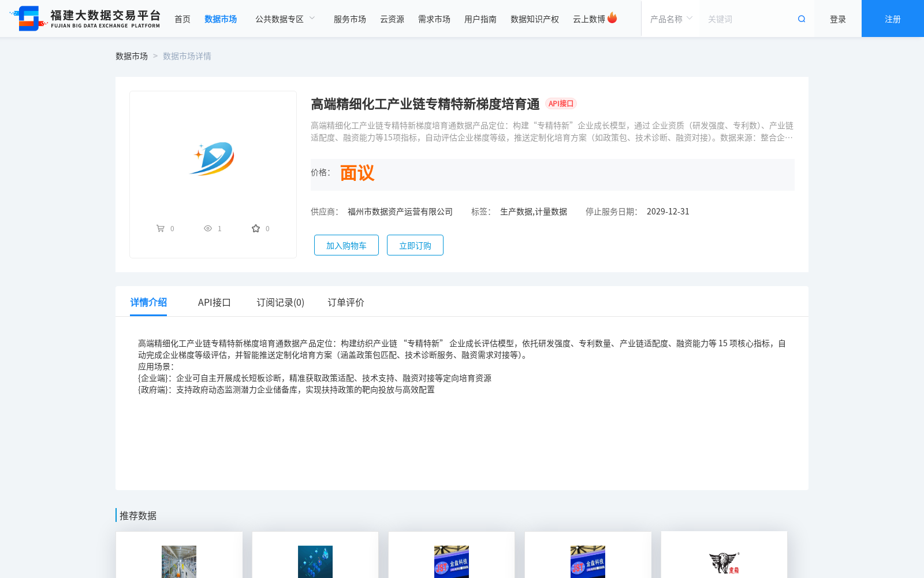Click the 立即订购 button
Viewport: 924px width, 578px height.
point(415,245)
